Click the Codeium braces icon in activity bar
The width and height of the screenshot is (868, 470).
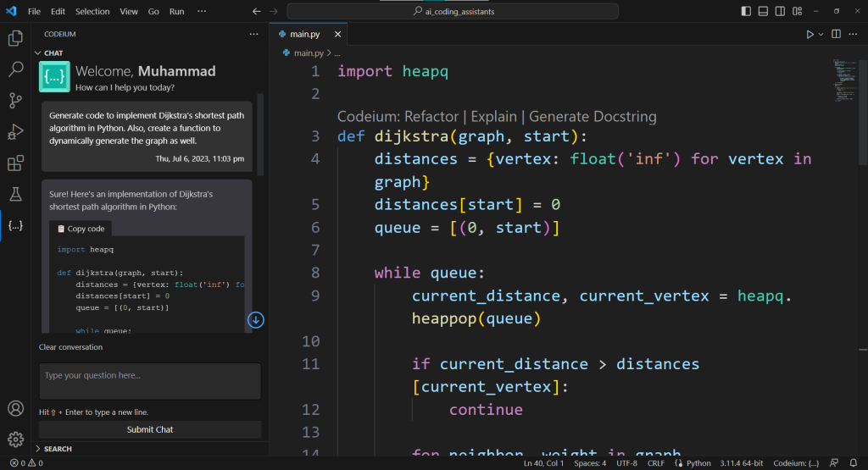(x=15, y=226)
